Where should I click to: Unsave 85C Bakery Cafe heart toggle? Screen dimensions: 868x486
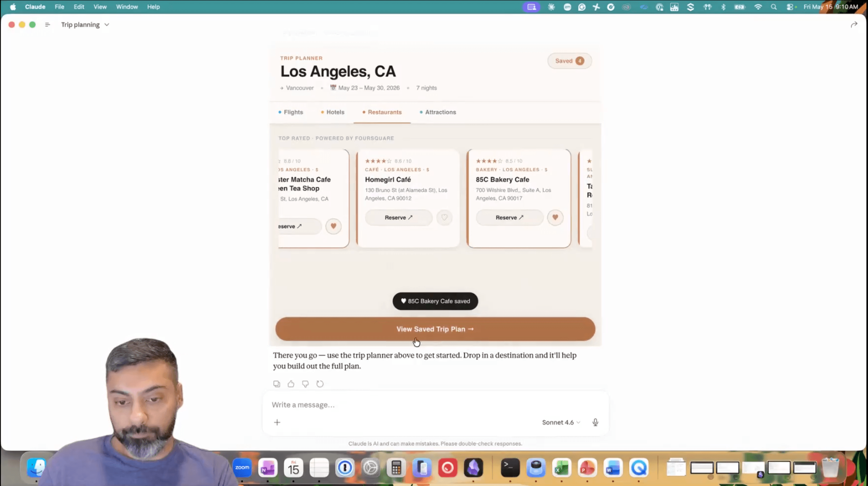pyautogui.click(x=555, y=217)
